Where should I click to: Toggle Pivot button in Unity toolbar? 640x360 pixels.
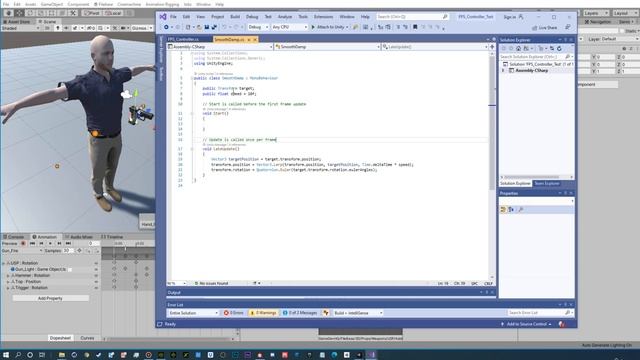(91, 13)
